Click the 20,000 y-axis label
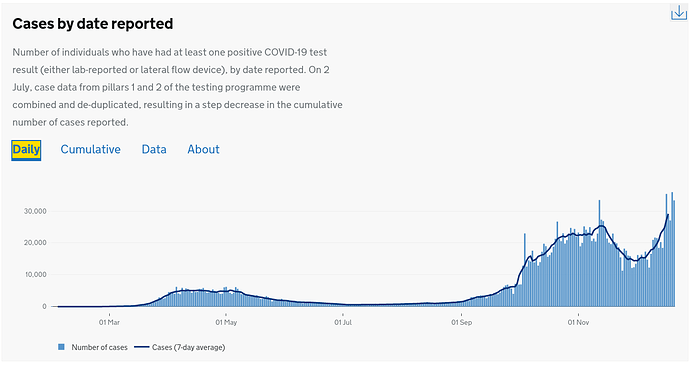 pyautogui.click(x=35, y=243)
